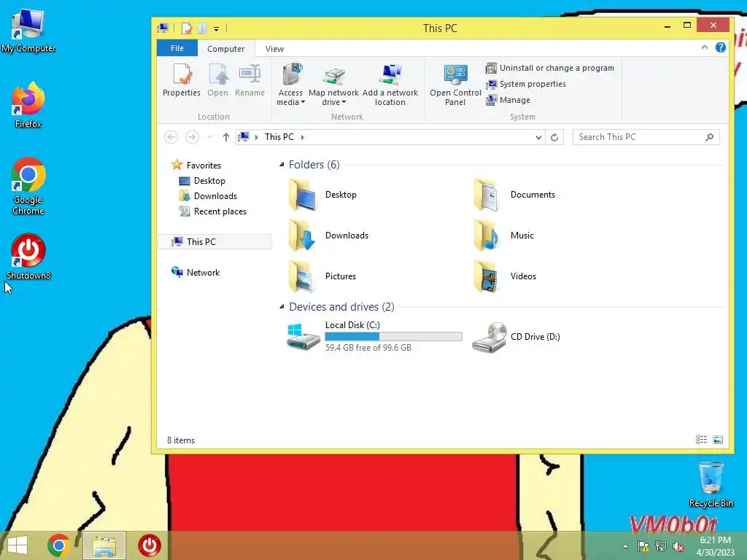Open the recent locations dropdown arrow
This screenshot has height=560, width=747.
[209, 137]
